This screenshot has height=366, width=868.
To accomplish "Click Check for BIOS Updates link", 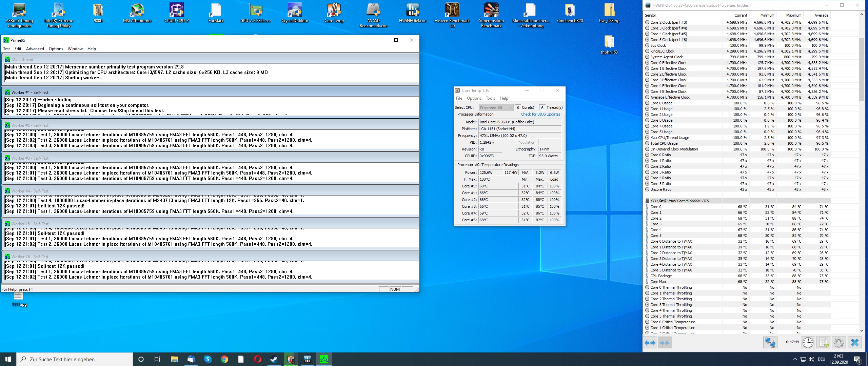I will click(540, 114).
